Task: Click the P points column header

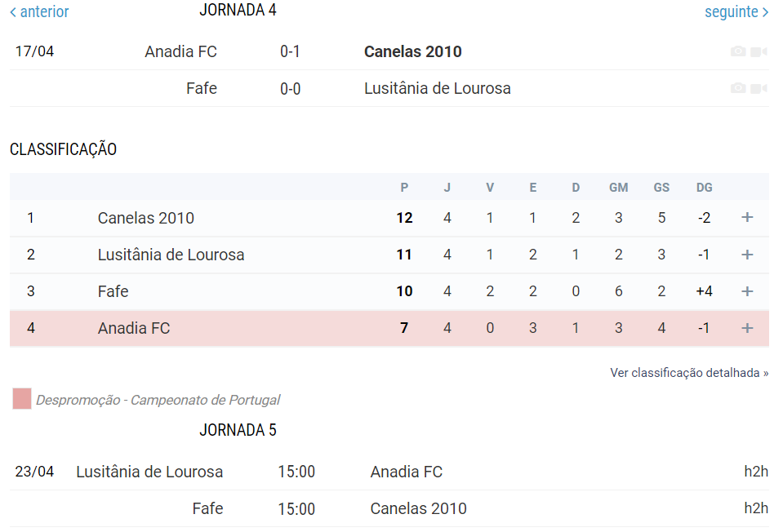Action: point(404,188)
